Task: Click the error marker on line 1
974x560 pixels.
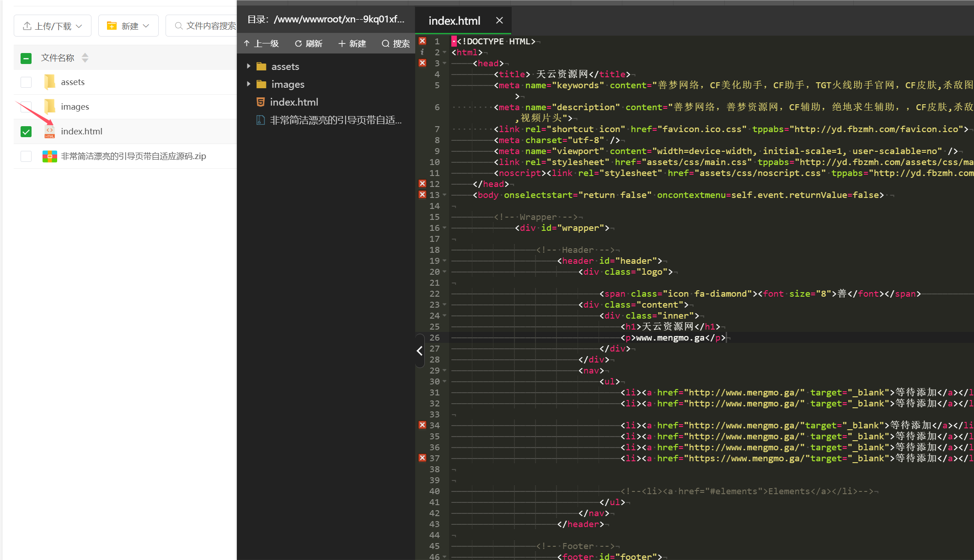Action: click(423, 41)
